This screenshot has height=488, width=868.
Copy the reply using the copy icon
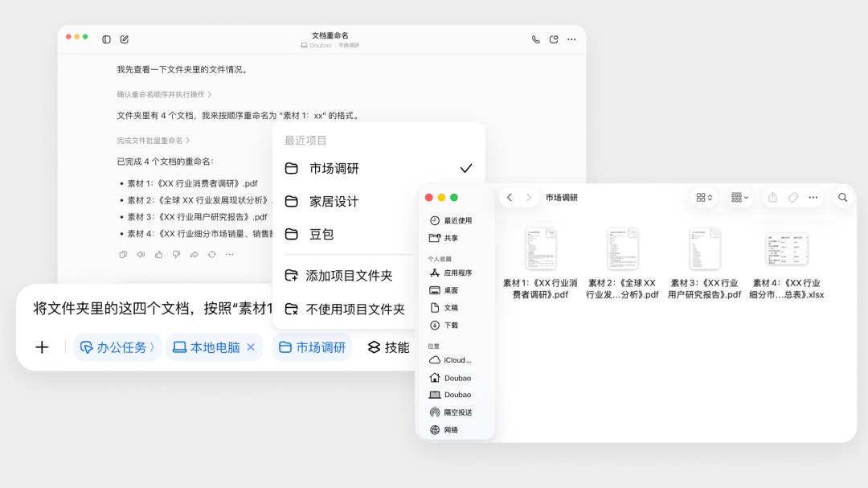[123, 254]
